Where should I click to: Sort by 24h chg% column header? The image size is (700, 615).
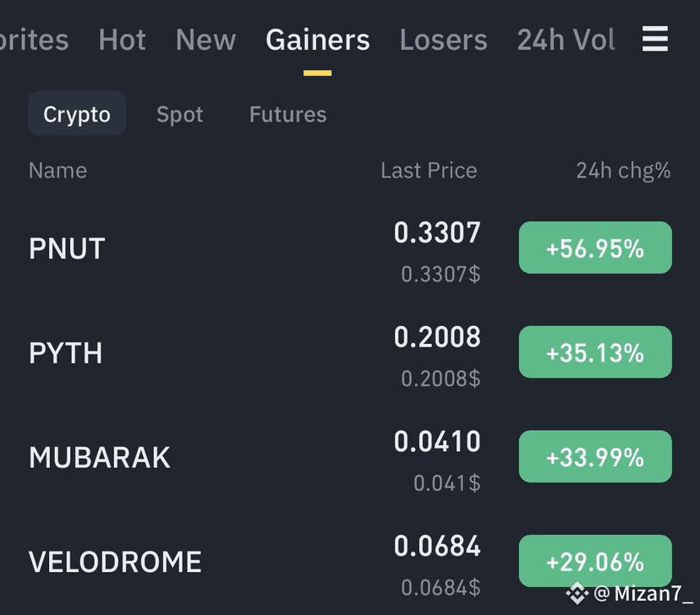[x=623, y=171]
